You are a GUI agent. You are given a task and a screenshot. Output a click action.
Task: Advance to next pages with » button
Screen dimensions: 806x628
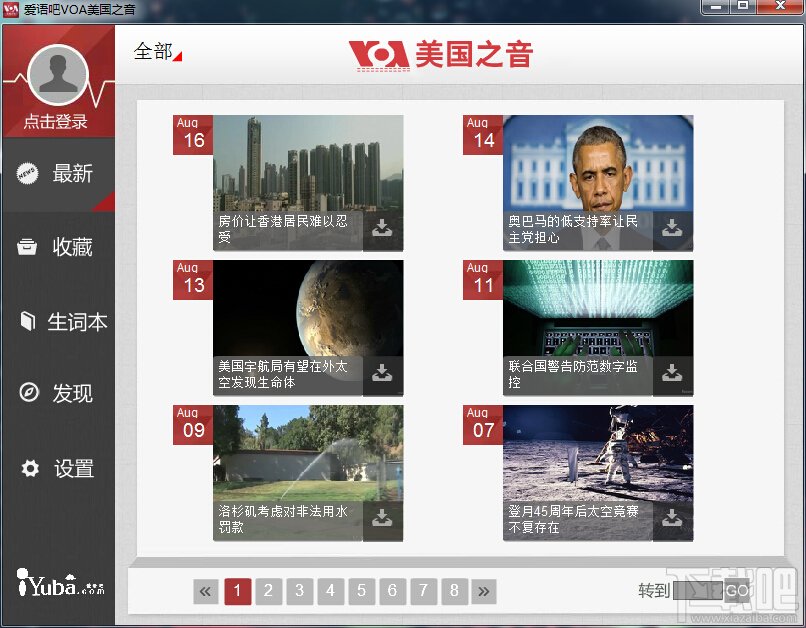[x=483, y=592]
